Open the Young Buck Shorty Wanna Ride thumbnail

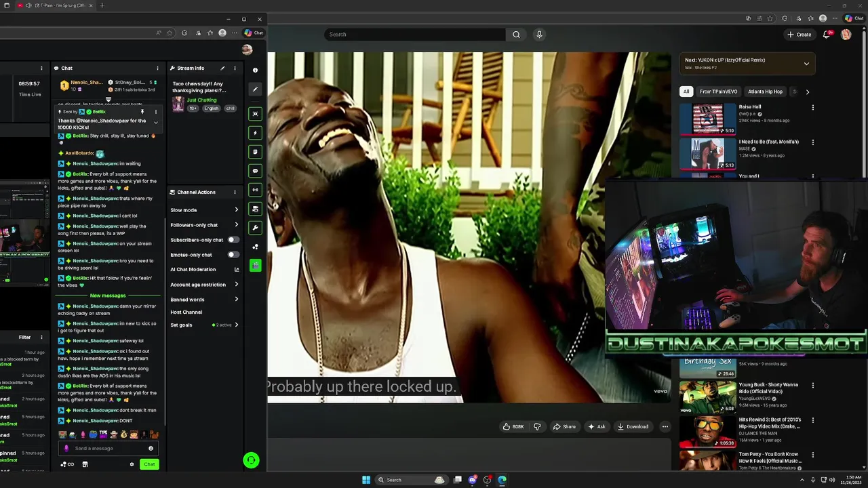pos(708,397)
